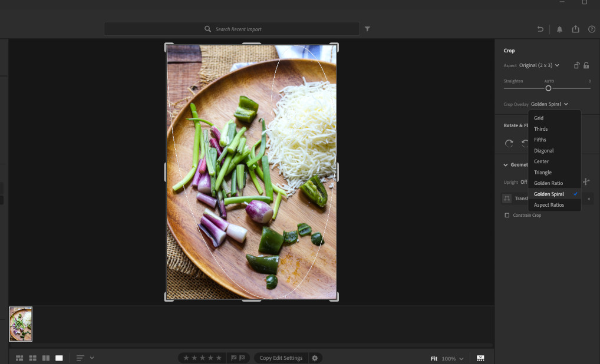
Task: Click the Copy Edit Settings button
Action: pyautogui.click(x=281, y=358)
